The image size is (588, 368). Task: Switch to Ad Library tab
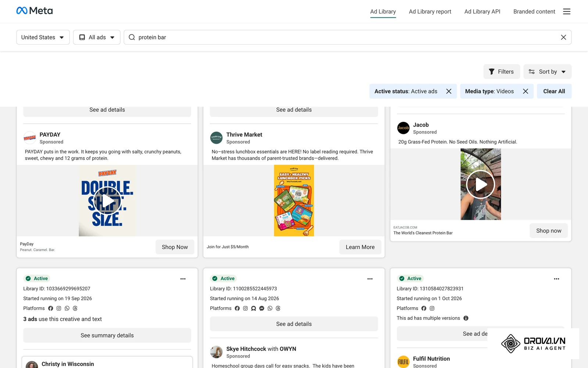(383, 11)
